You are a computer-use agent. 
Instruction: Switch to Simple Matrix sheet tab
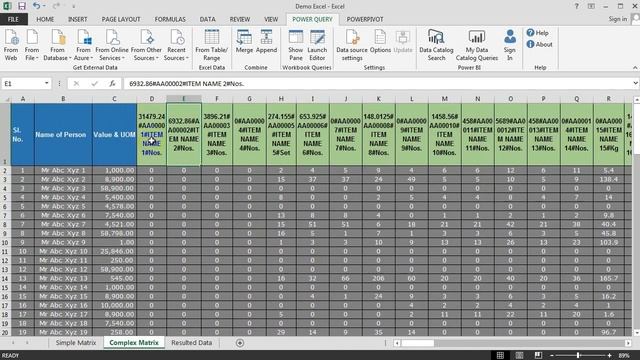point(76,343)
